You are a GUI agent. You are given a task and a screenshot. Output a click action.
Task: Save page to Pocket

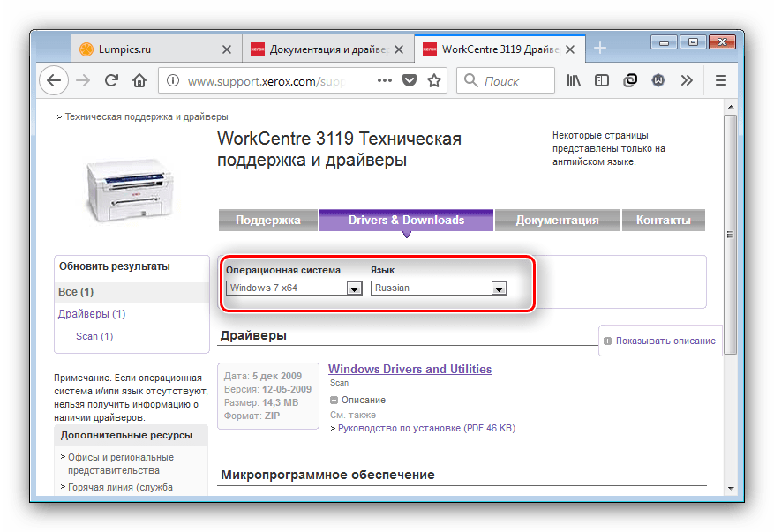click(x=410, y=80)
